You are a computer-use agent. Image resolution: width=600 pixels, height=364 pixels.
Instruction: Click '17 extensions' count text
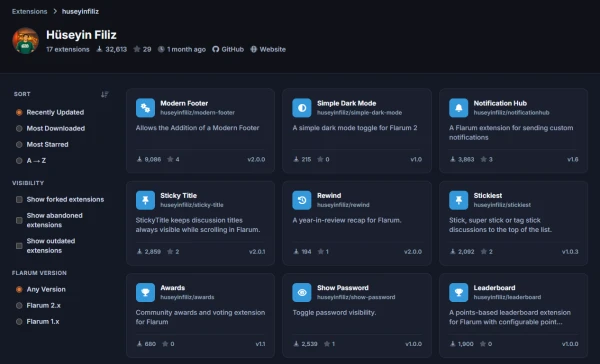point(68,49)
